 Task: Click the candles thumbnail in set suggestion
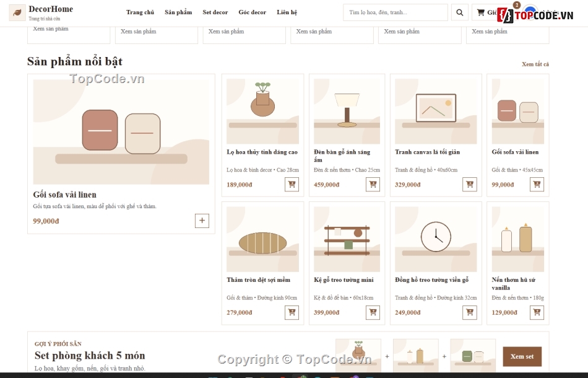point(415,355)
